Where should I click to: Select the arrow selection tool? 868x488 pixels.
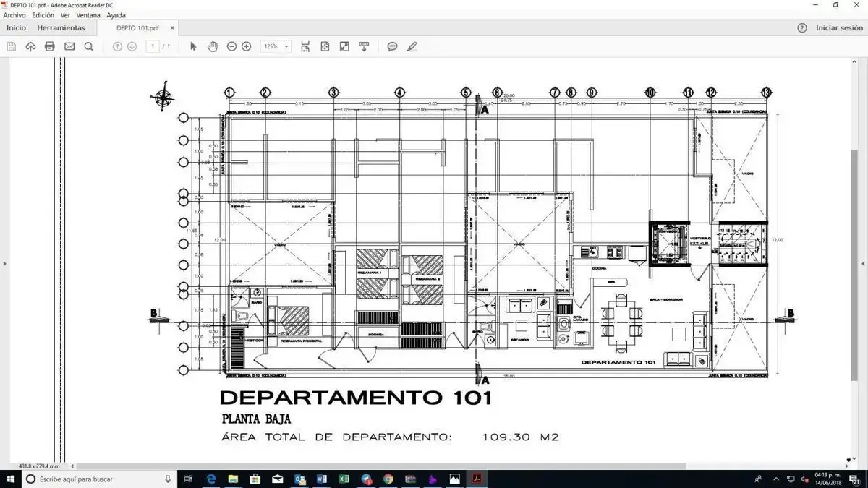point(193,46)
